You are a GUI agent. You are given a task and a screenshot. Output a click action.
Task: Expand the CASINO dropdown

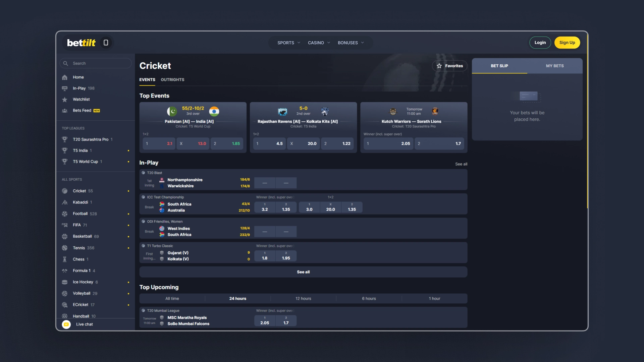pyautogui.click(x=319, y=43)
